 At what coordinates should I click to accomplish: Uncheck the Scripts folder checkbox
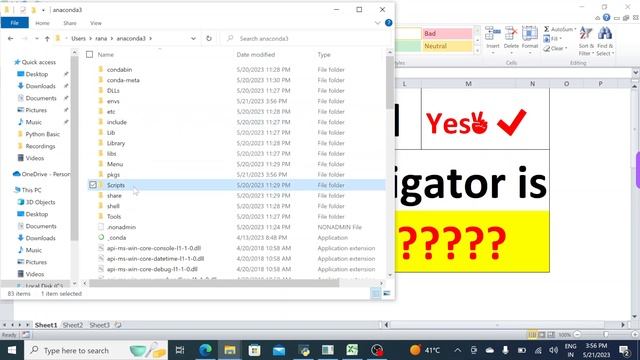coord(93,185)
